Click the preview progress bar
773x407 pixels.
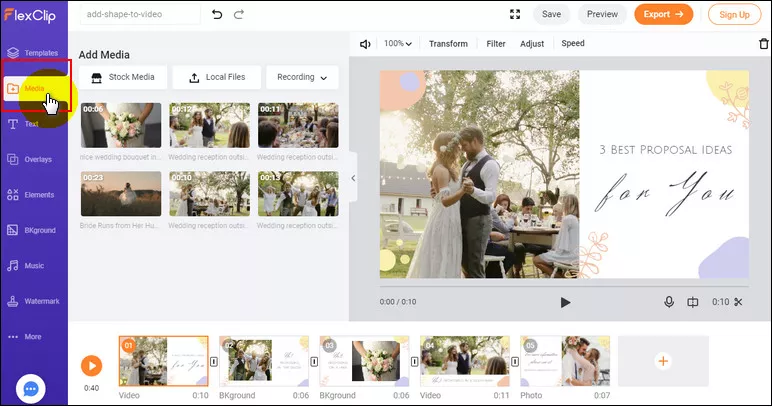564,286
